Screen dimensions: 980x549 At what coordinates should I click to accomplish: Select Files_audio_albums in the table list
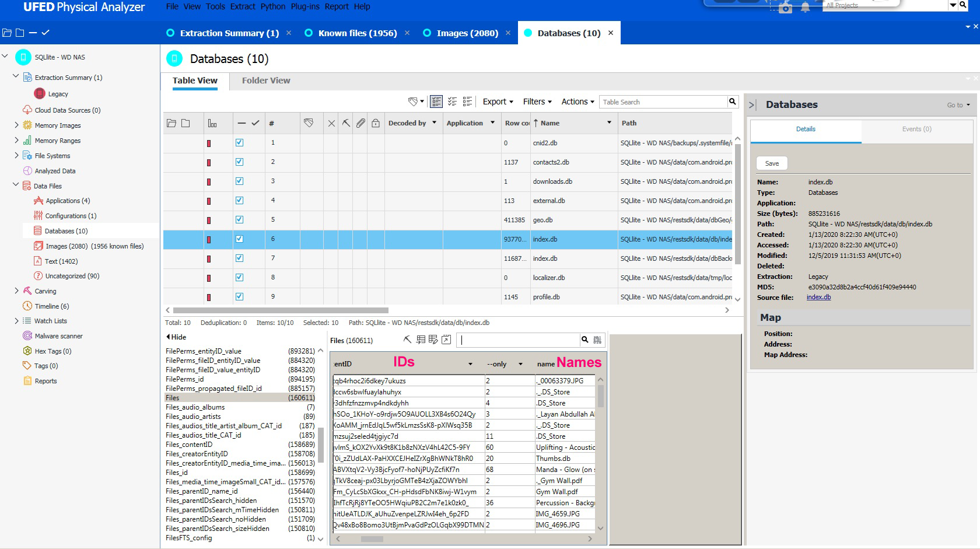click(x=195, y=407)
